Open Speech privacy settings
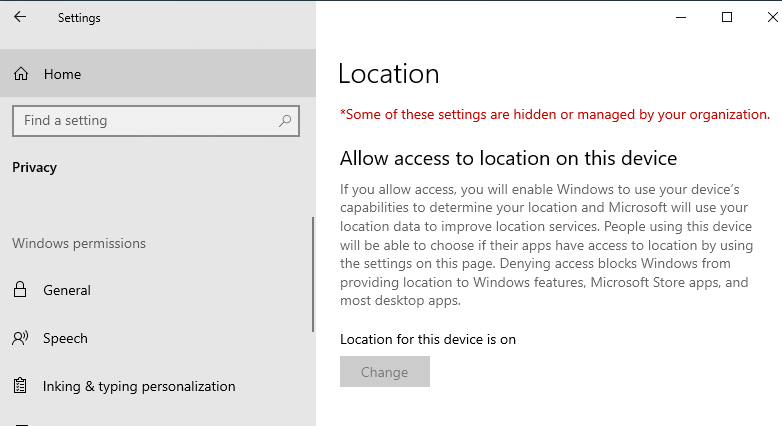 [156, 338]
